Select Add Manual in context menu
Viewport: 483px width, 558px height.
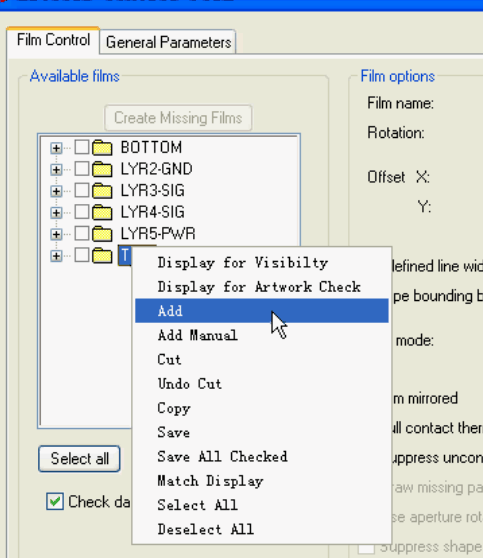tap(262, 335)
